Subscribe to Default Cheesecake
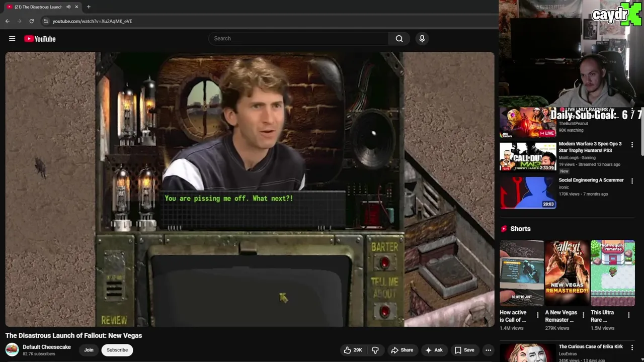Screen dimensions: 644x362 [x=117, y=350]
